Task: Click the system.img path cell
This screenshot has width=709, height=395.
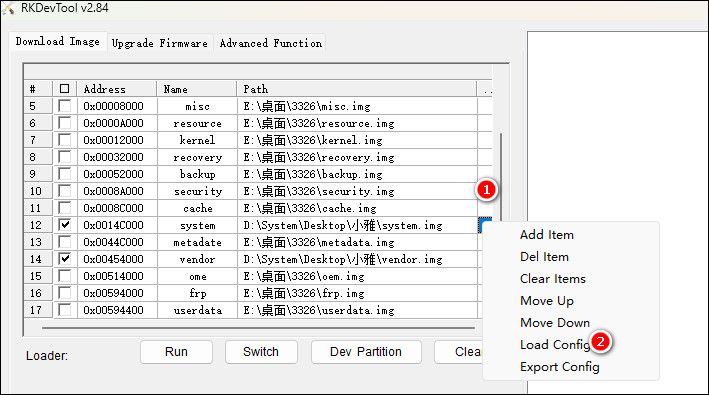Action: tap(357, 225)
